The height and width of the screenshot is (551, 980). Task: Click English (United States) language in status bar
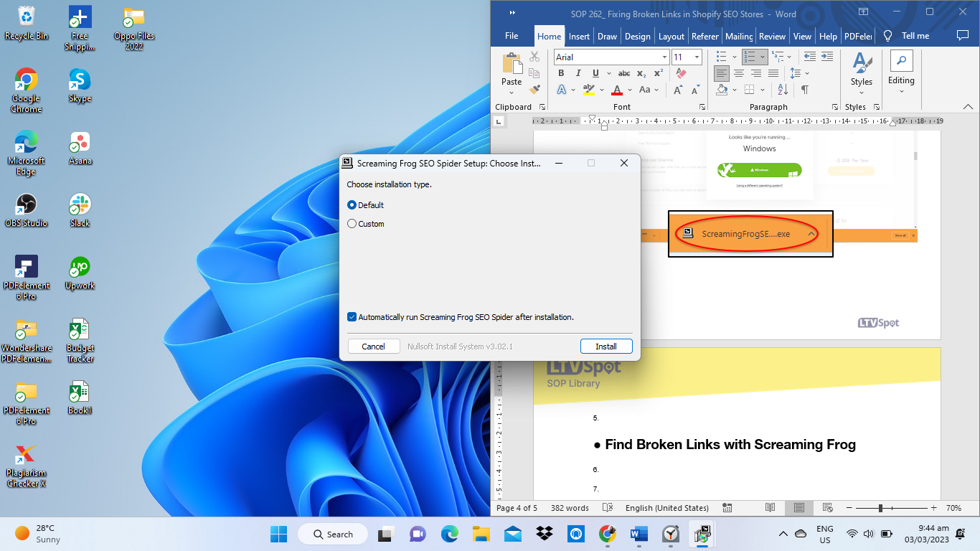pyautogui.click(x=667, y=508)
